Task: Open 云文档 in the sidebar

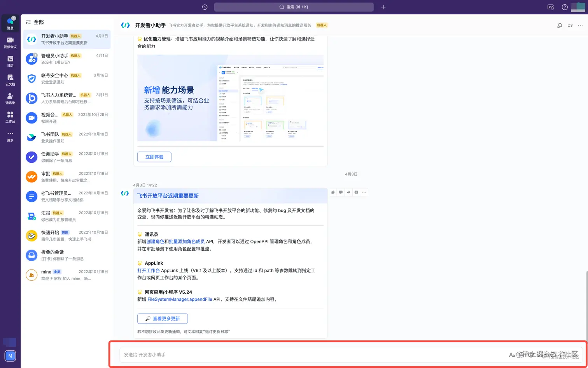Action: [10, 80]
